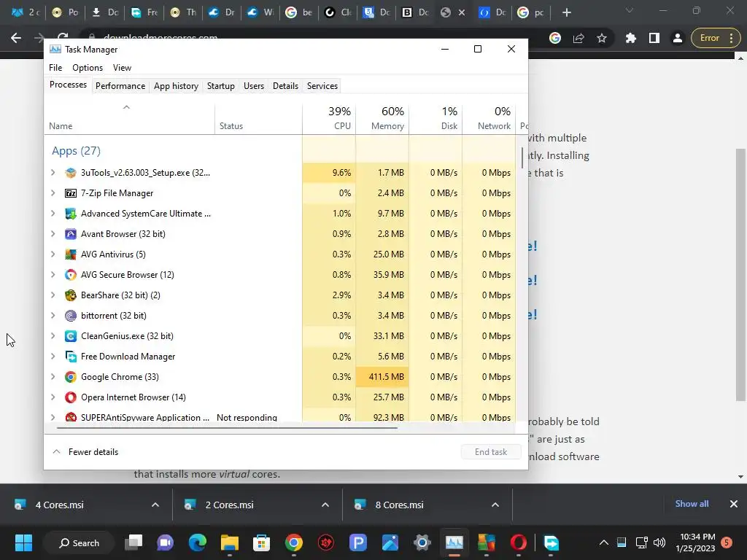Screen dimensions: 747x560
Task: Go back in Chrome
Action: click(x=16, y=38)
